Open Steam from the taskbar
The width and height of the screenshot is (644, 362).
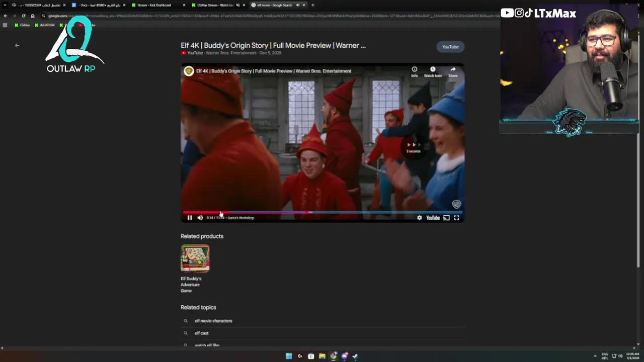[355, 356]
